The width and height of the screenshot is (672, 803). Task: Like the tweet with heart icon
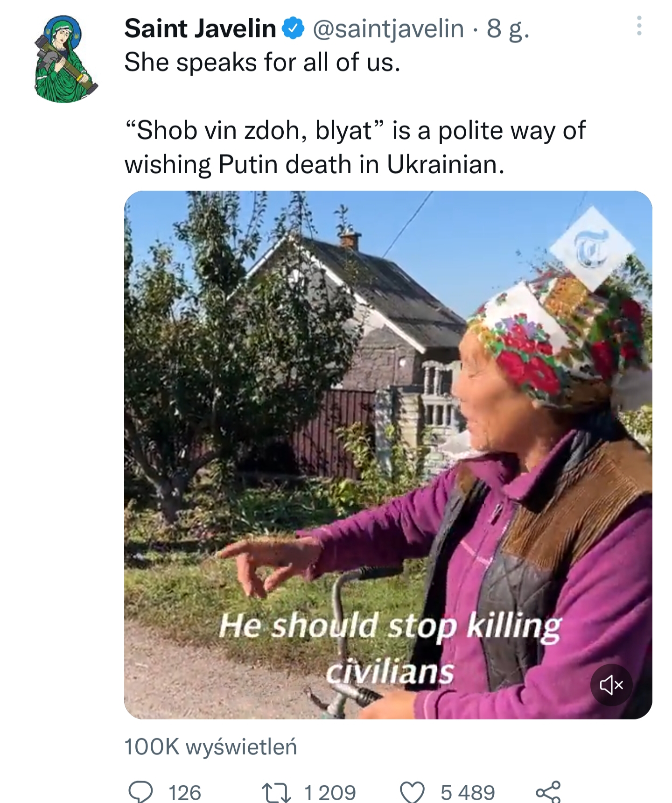pyautogui.click(x=413, y=792)
